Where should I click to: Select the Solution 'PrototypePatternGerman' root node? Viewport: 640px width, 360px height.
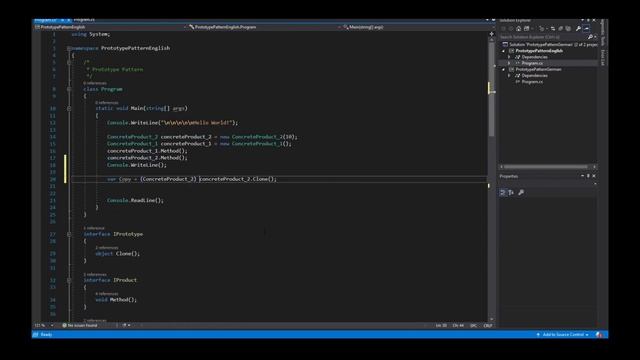click(x=550, y=44)
